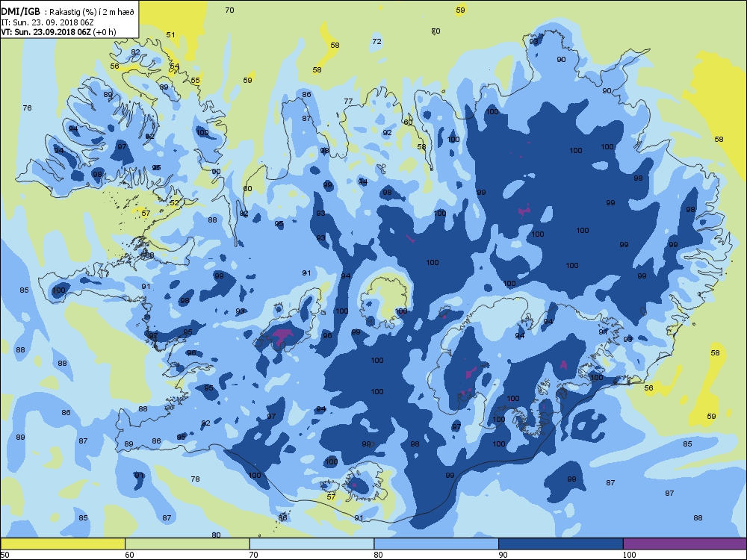The width and height of the screenshot is (747, 560).
Task: Select the 'VT: Sun. 23.09.2018 06Z (+0 h)' line
Action: (58, 32)
